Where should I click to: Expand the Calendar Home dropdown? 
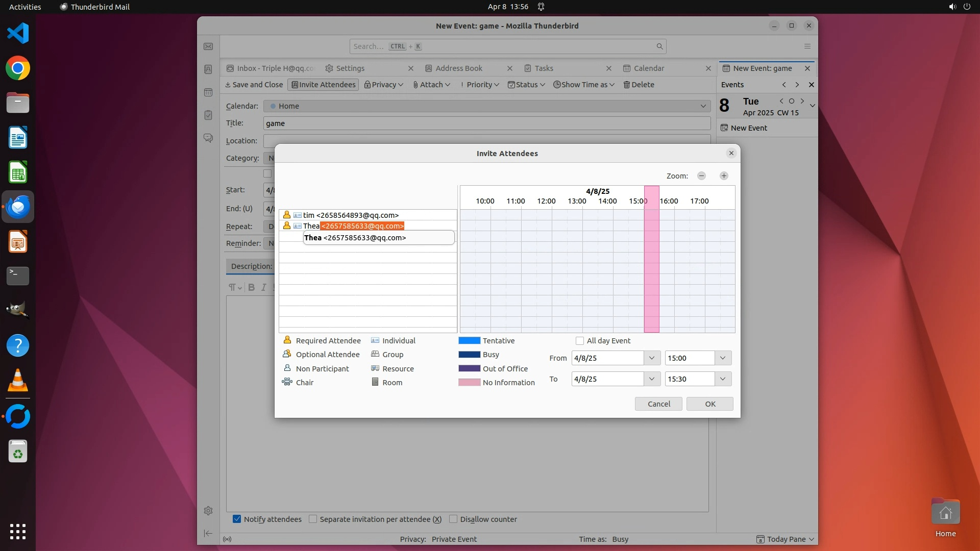tap(703, 106)
